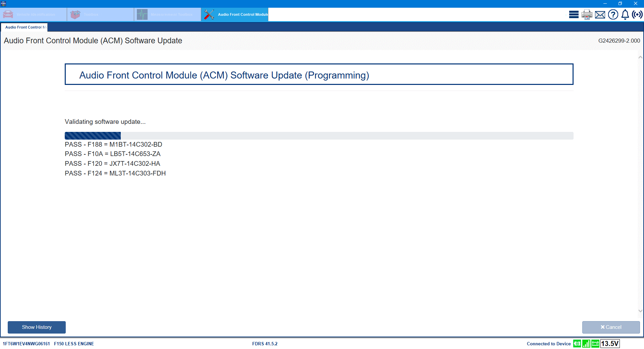Click the printer icon to print
The height and width of the screenshot is (349, 644).
[x=587, y=14]
